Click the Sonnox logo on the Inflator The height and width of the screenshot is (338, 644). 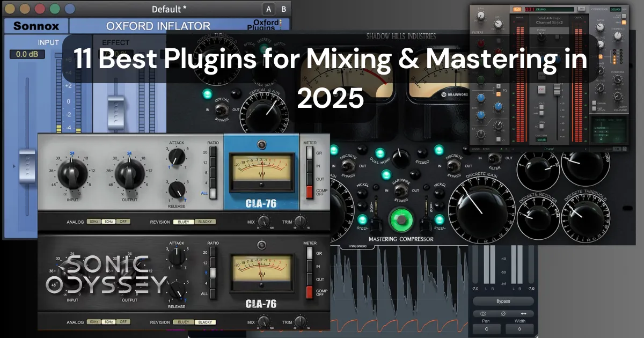35,26
